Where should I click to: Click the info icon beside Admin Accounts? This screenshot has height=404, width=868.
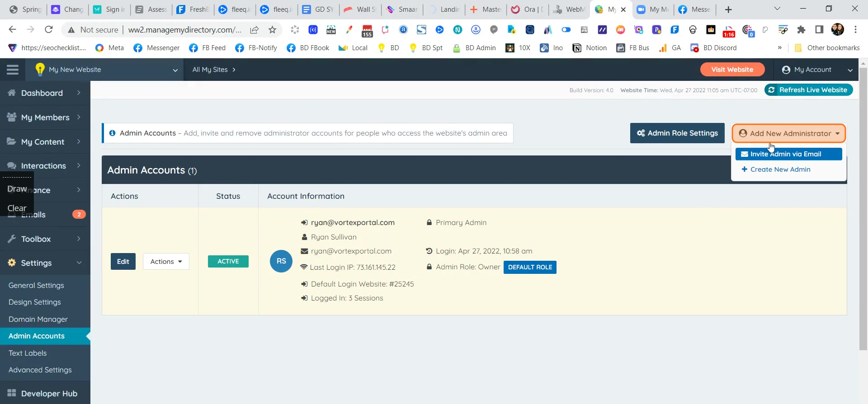tap(112, 133)
